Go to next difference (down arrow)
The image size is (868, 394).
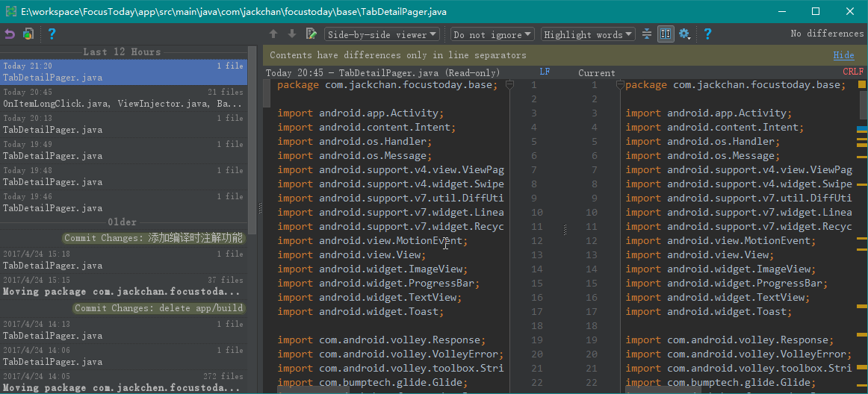(292, 34)
